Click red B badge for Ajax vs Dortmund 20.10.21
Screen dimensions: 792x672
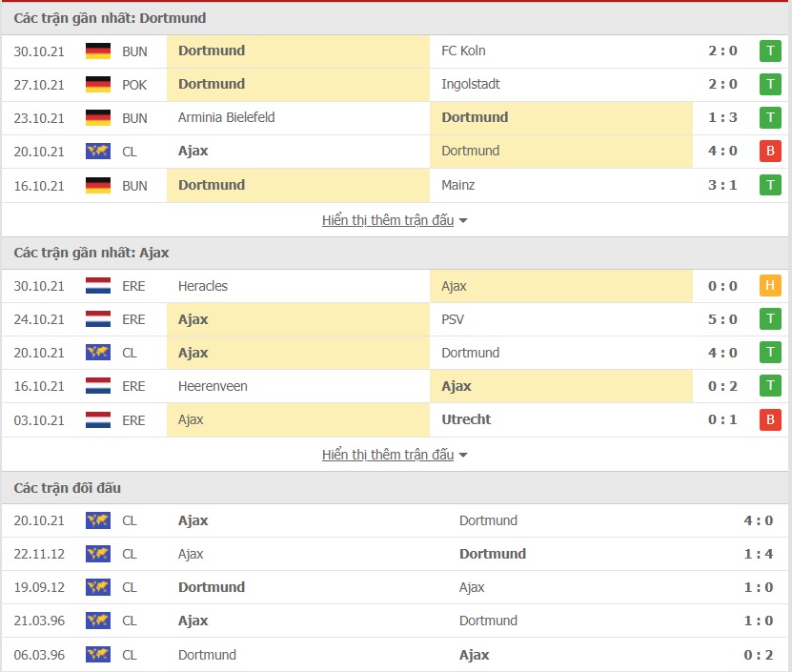point(769,152)
